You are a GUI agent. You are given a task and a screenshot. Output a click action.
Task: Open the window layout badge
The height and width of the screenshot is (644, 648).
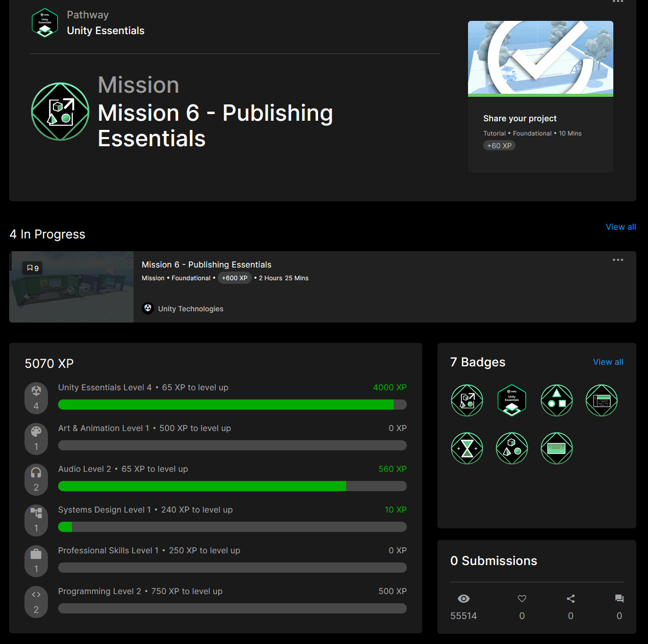click(602, 400)
